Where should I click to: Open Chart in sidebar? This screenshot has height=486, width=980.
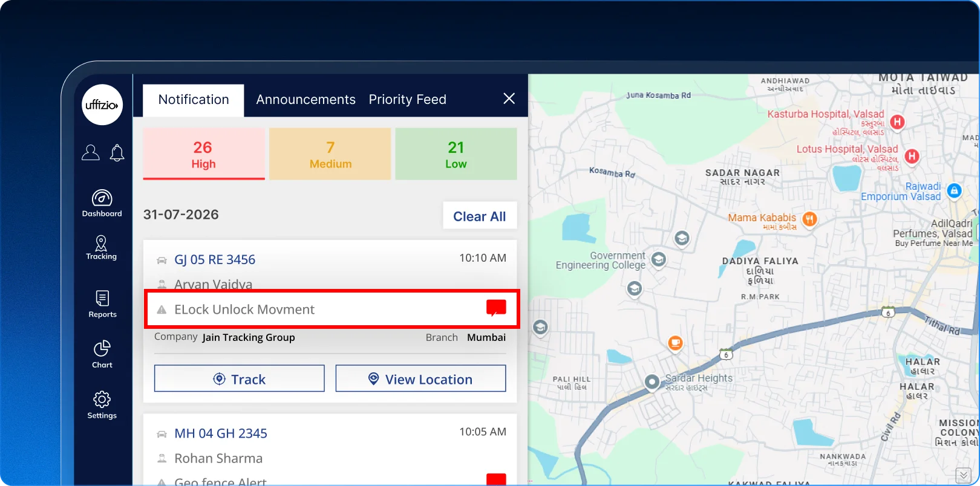point(102,354)
